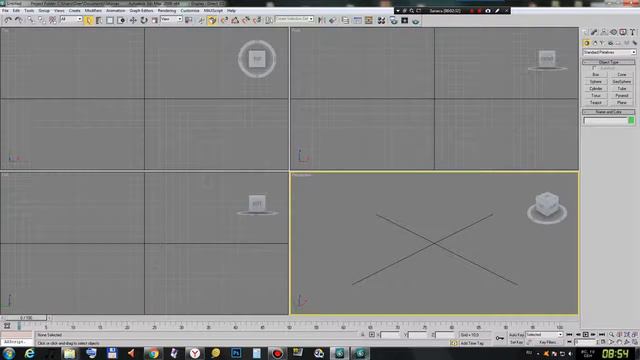Open the Schematic View
Screen dimensions: 640x360
coord(369,20)
